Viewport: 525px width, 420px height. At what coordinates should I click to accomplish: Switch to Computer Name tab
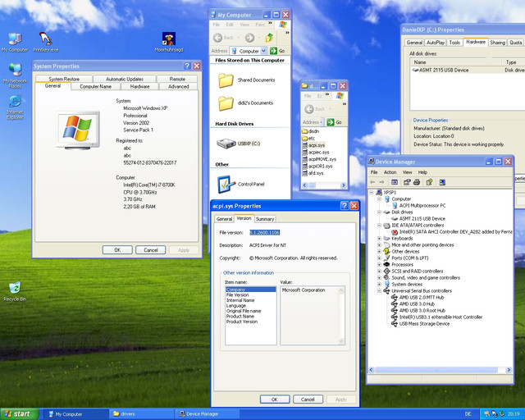(95, 86)
